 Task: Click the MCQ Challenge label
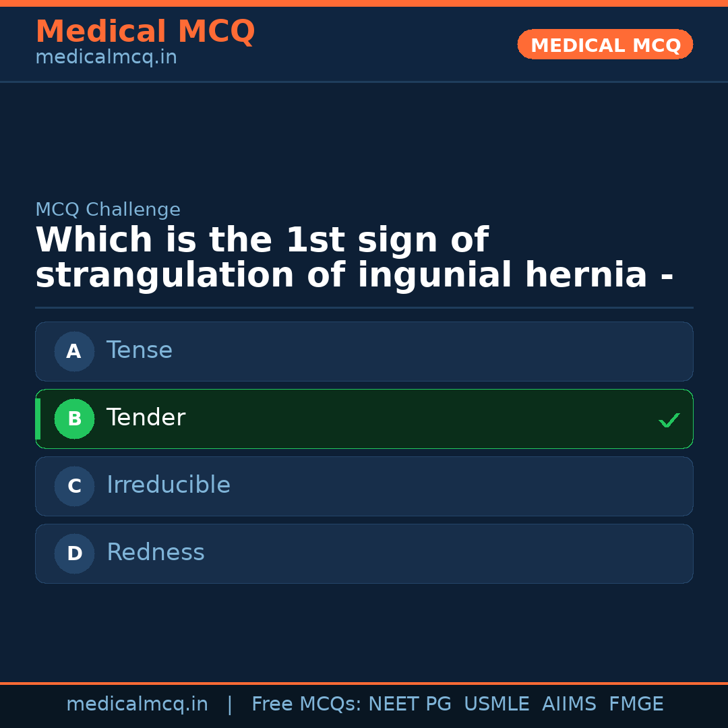point(108,210)
